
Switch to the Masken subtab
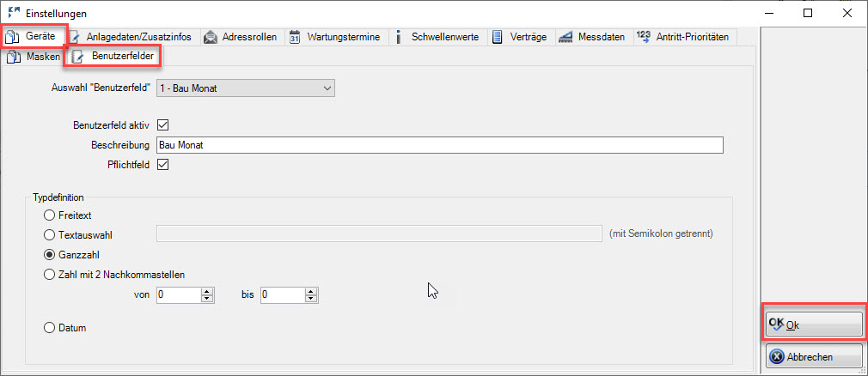pos(34,57)
